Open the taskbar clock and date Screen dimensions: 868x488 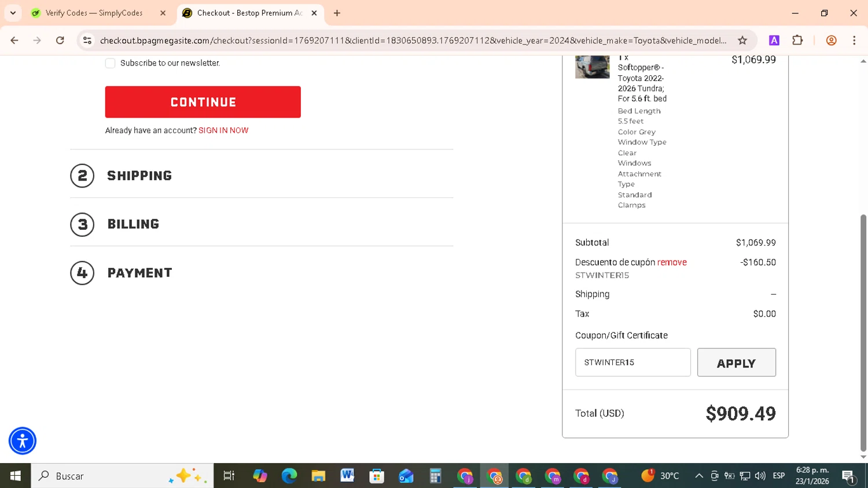(x=812, y=476)
